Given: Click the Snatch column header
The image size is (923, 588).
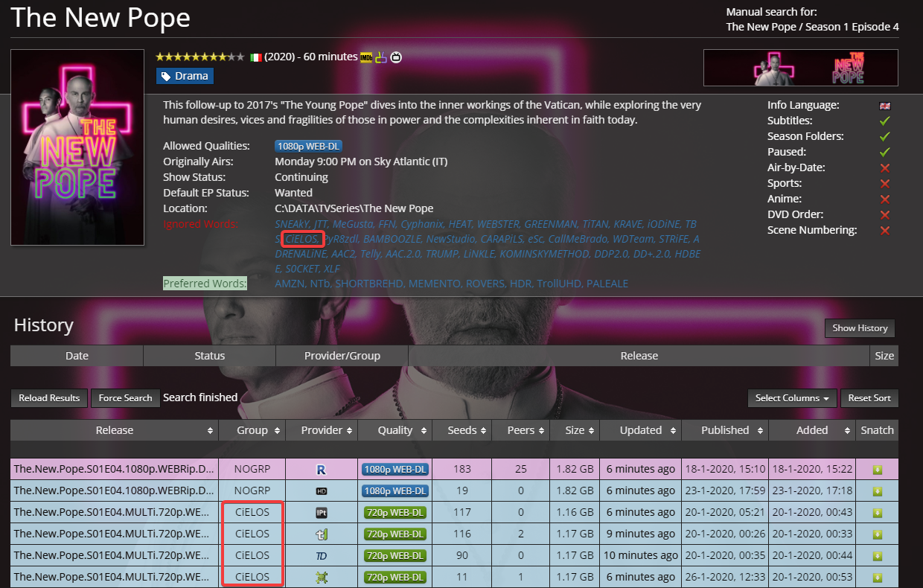Looking at the screenshot, I should point(878,430).
